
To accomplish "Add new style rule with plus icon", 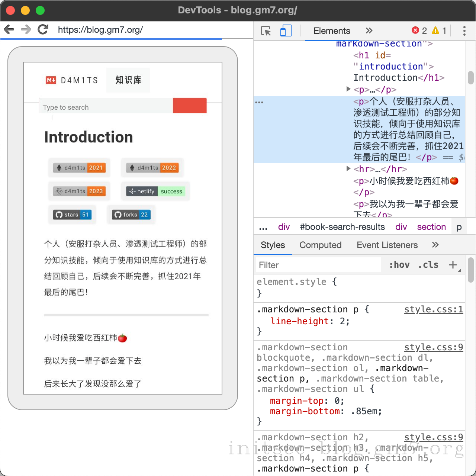I will click(453, 265).
